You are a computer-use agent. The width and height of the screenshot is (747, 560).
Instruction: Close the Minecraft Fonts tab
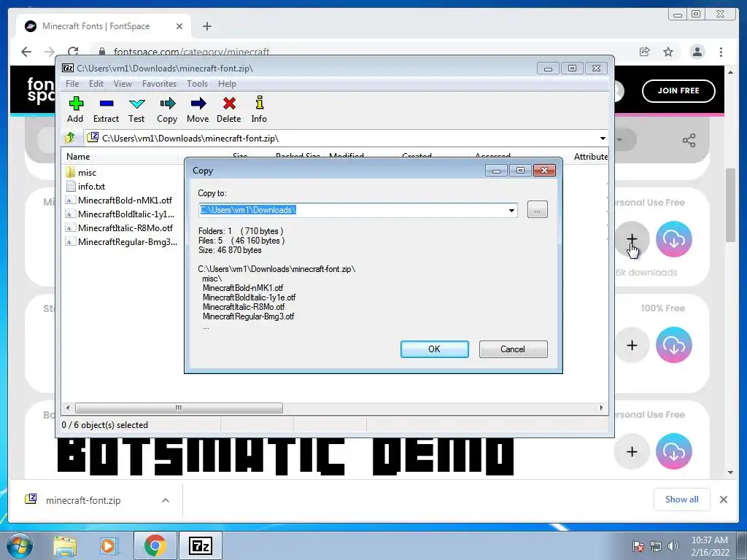point(179,26)
